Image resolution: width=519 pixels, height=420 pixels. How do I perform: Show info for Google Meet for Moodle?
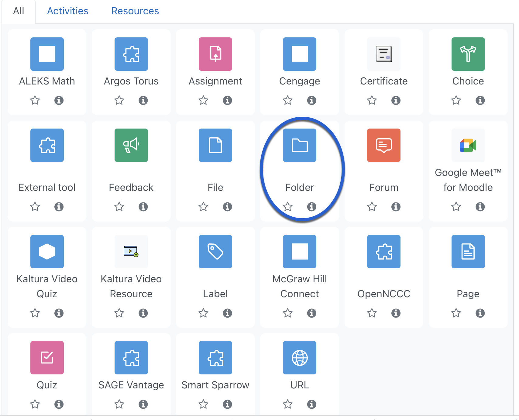coord(480,207)
